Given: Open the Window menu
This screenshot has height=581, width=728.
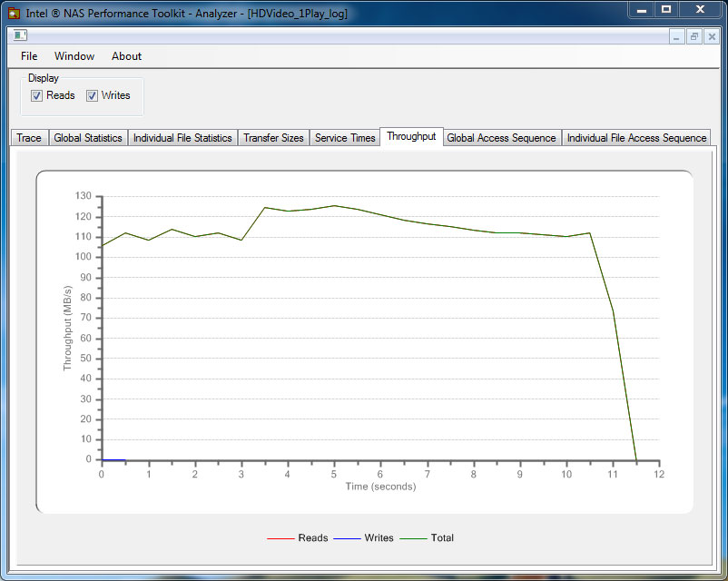Looking at the screenshot, I should (x=74, y=56).
